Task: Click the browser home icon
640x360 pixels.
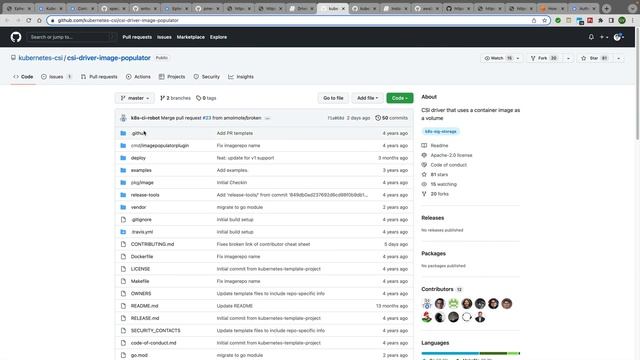Action: [39, 20]
